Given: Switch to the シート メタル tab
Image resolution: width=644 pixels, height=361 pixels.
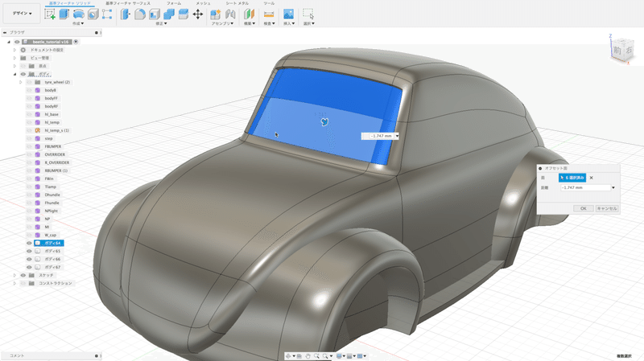Looking at the screenshot, I should 237,3.
